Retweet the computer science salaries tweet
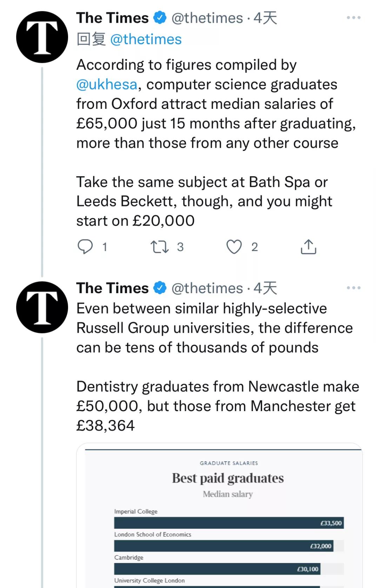 pyautogui.click(x=159, y=246)
